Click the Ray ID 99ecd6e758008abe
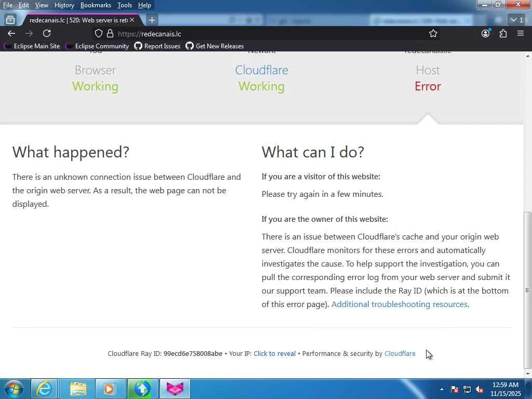Screen dimensions: 532x399 [193, 353]
